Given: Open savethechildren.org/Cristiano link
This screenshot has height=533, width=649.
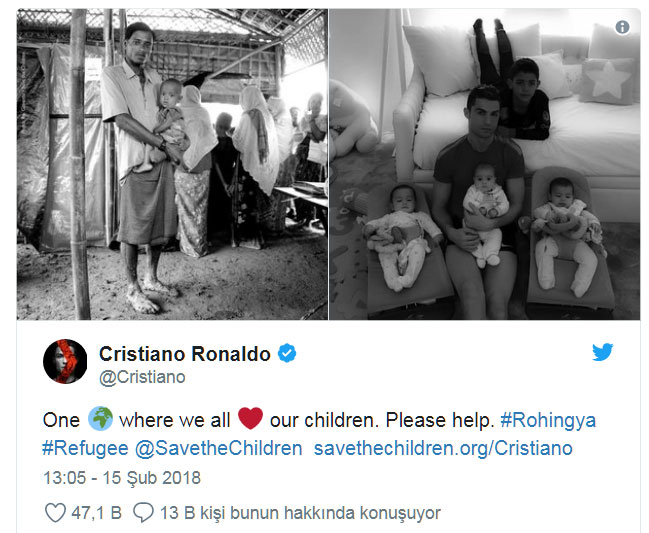Looking at the screenshot, I should (443, 448).
